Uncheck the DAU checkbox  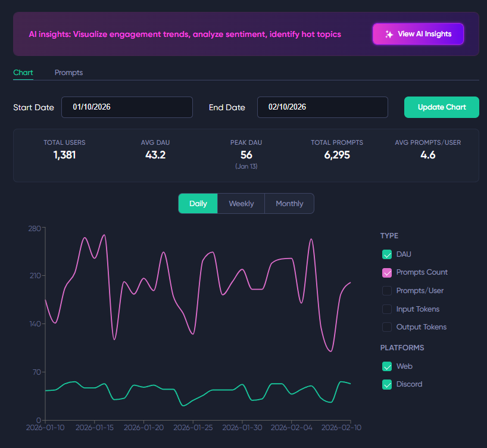point(387,254)
